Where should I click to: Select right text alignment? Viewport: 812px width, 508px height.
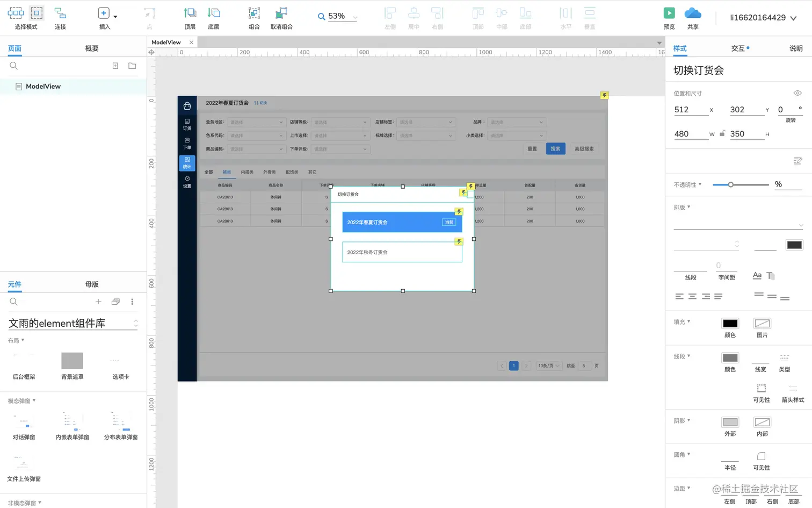pos(705,296)
